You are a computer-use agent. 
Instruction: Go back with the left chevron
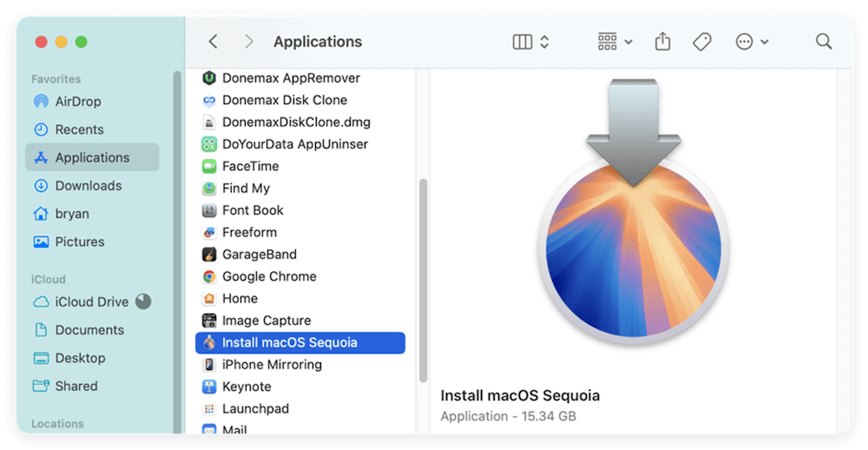click(214, 42)
